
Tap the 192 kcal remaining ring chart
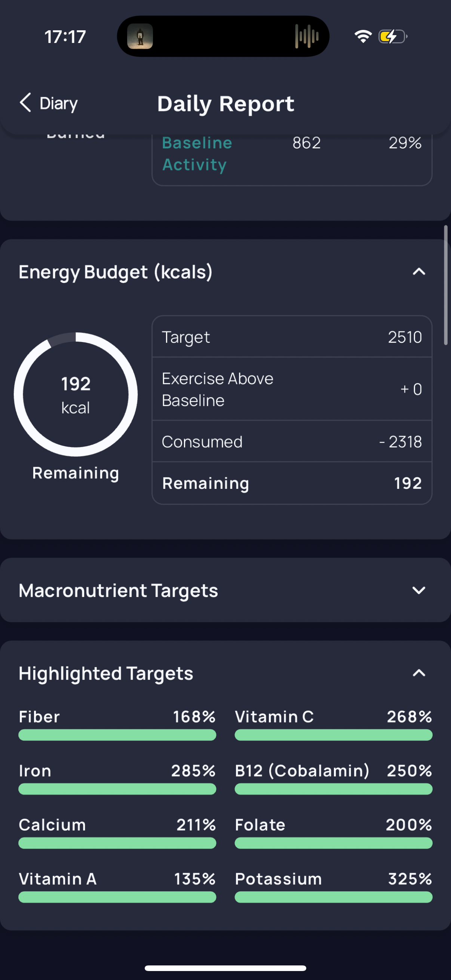pyautogui.click(x=76, y=395)
